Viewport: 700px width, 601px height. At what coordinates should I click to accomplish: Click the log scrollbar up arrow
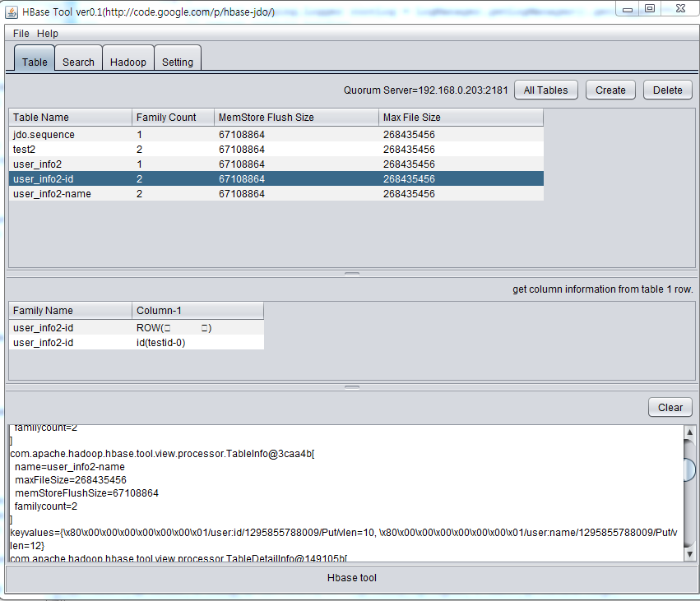[x=690, y=432]
